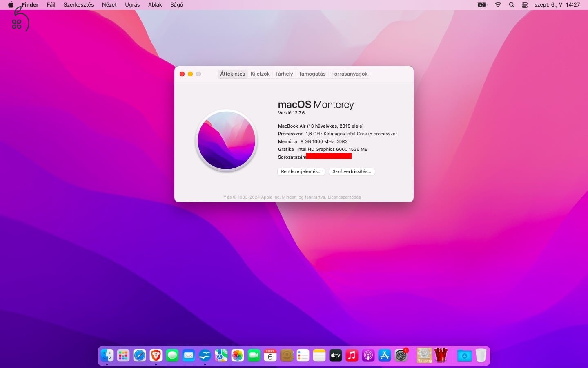Screen dimensions: 588x368
Task: Open the Mail app in dock
Action: [189, 355]
